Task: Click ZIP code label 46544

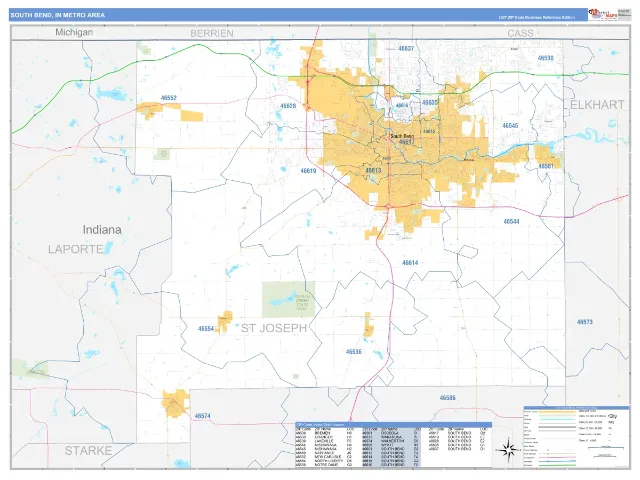Action: point(511,222)
